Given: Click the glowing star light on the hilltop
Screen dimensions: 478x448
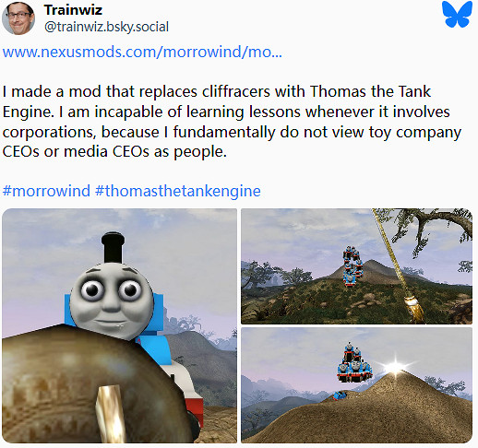Looking at the screenshot, I should pos(395,367).
